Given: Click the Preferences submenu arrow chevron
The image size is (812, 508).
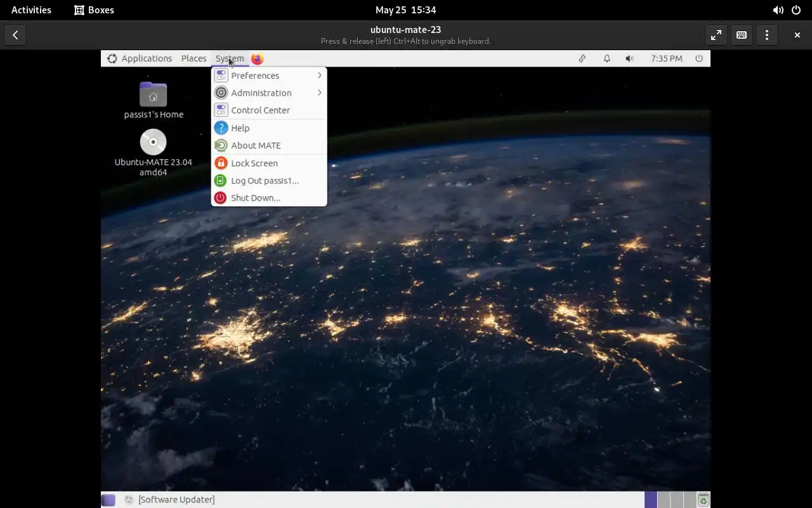Looking at the screenshot, I should 319,76.
